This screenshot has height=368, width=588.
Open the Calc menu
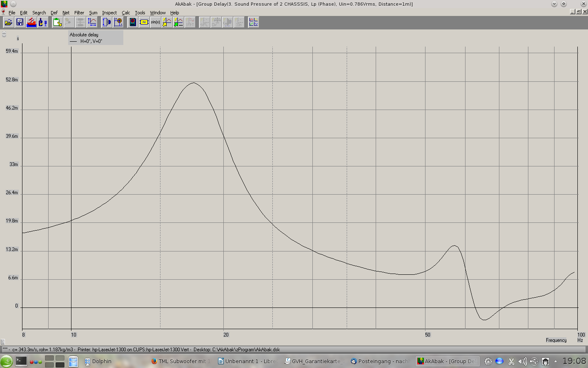coord(126,13)
